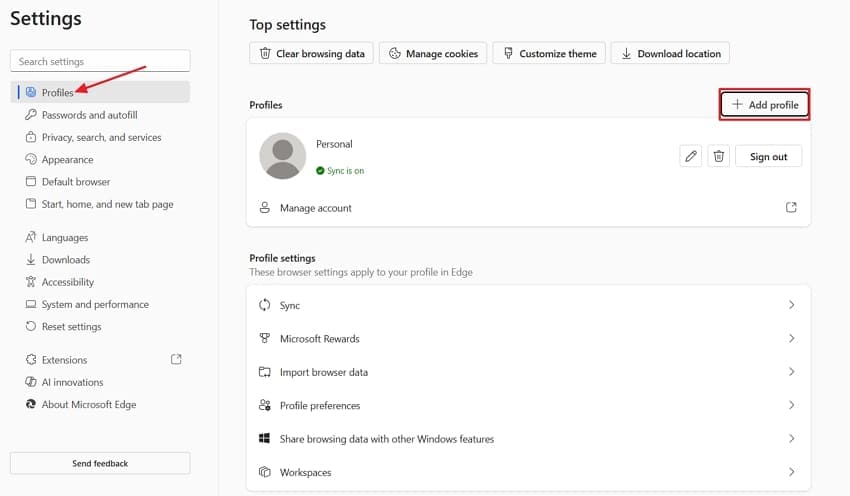
Task: Click the Microsoft Rewards trophy icon
Action: [265, 338]
